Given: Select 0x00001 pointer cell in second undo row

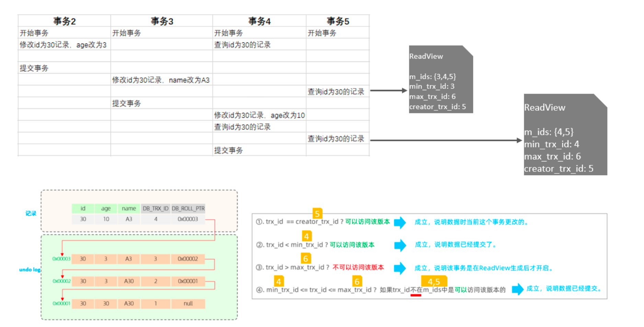Looking at the screenshot, I should point(188,281).
